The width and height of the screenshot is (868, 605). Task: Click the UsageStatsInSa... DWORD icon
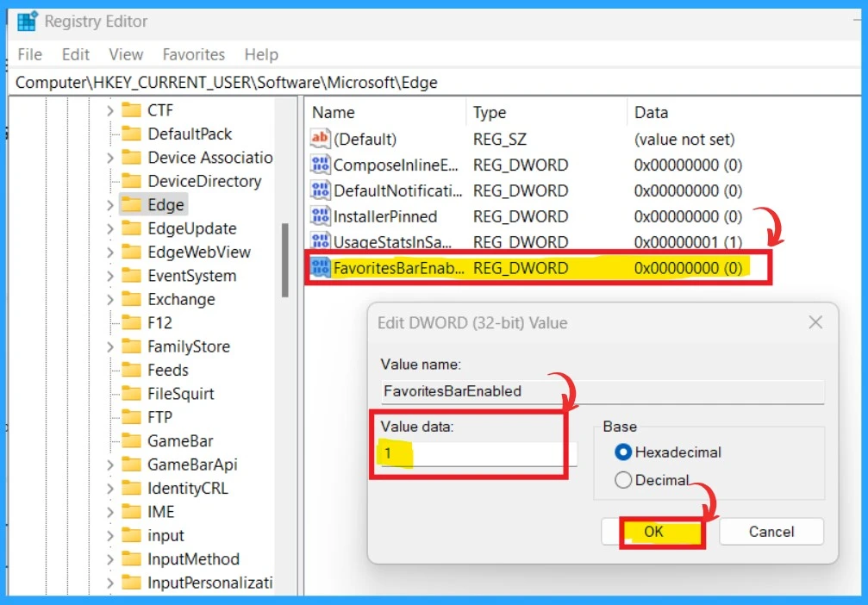[320, 241]
